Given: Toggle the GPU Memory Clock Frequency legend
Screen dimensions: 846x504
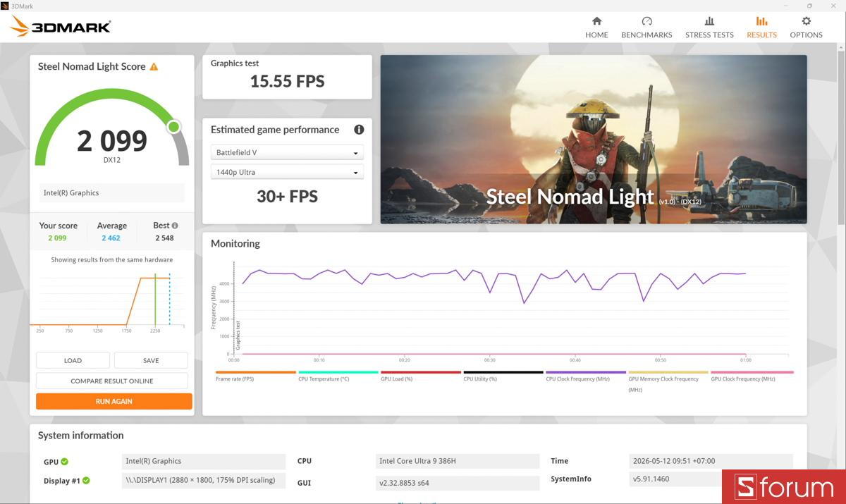Looking at the screenshot, I should point(668,381).
